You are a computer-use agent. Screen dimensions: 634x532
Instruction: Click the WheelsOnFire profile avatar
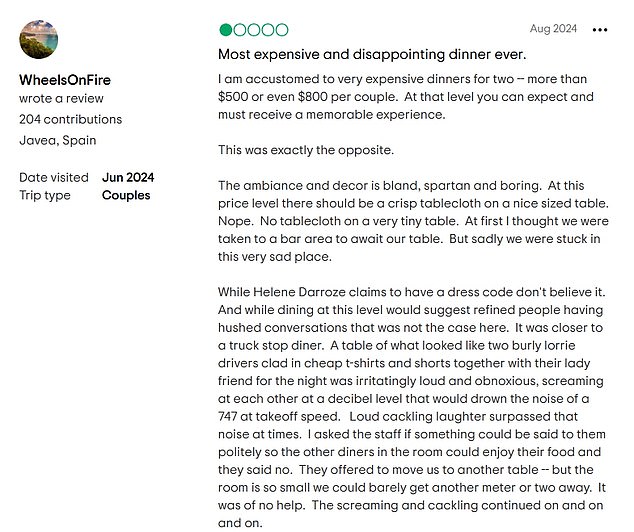(38, 39)
